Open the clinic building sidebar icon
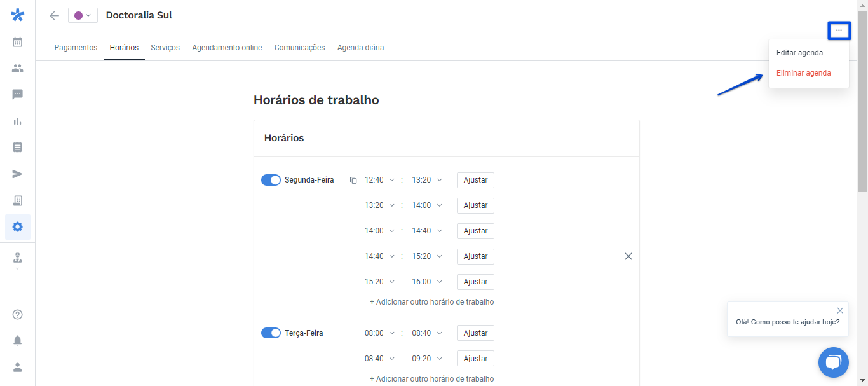 click(18, 200)
